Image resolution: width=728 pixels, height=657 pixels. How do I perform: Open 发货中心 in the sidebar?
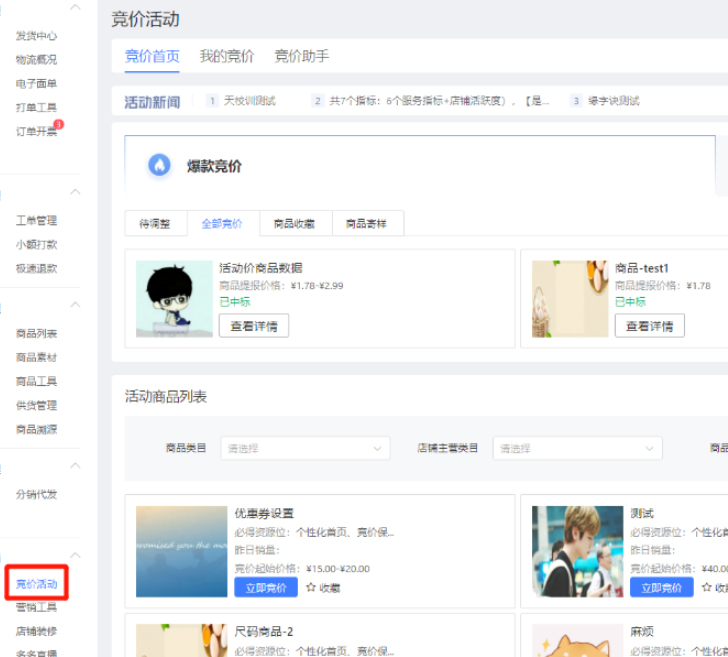[37, 36]
